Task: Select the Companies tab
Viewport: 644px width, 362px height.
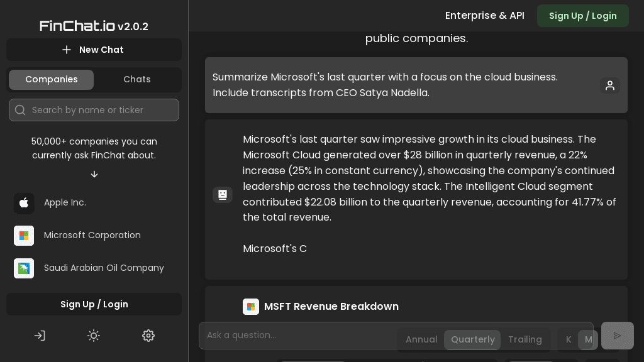Action: coord(52,79)
